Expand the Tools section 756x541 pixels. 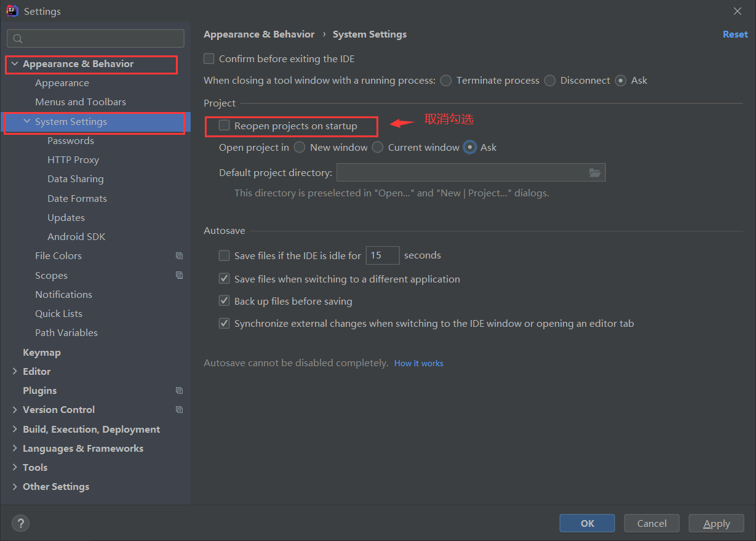[15, 467]
